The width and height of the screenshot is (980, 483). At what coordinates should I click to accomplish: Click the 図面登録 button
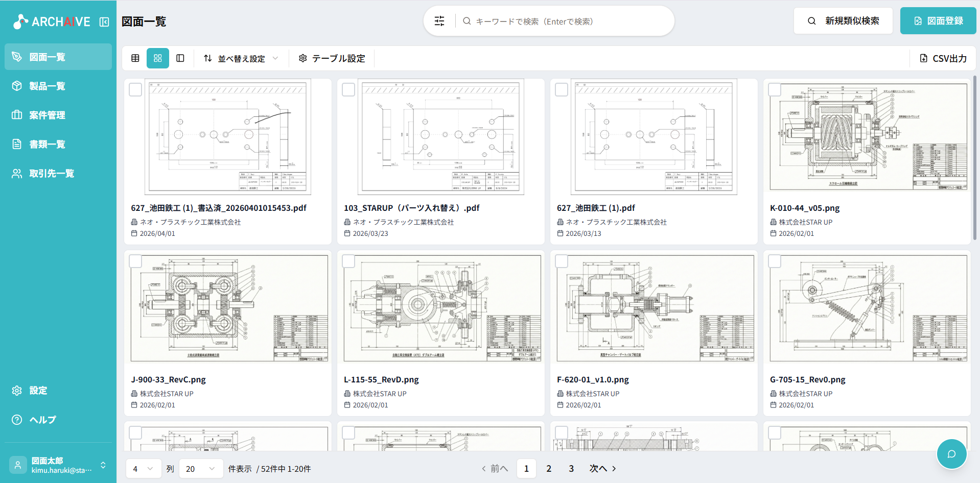[938, 21]
